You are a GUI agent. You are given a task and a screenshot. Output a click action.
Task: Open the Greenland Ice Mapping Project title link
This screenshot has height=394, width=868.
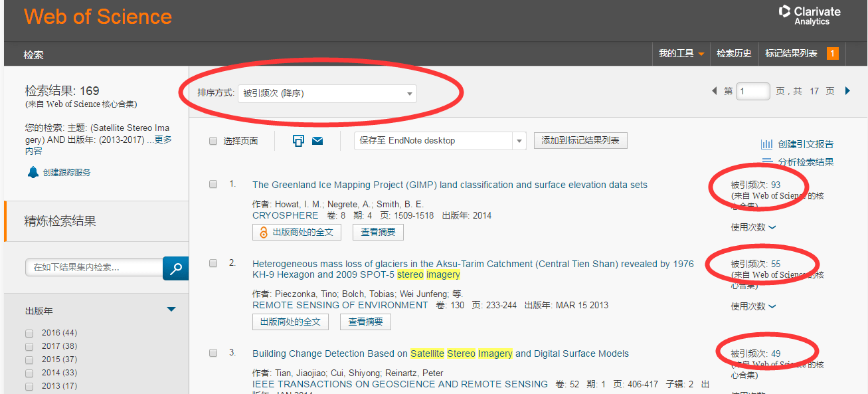(450, 185)
